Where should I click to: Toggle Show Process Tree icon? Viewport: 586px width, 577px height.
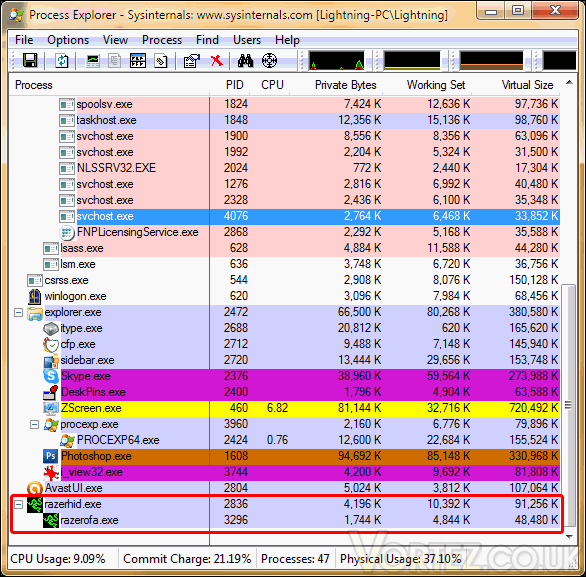point(114,60)
